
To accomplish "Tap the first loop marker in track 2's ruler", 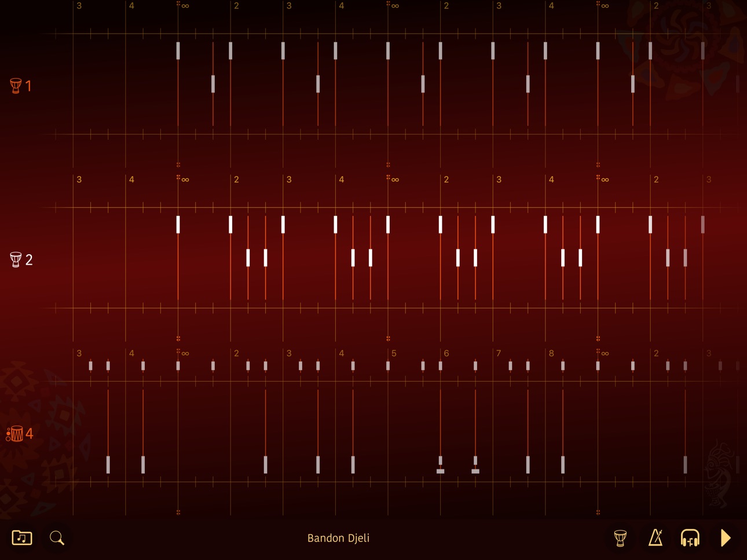I will coord(182,179).
